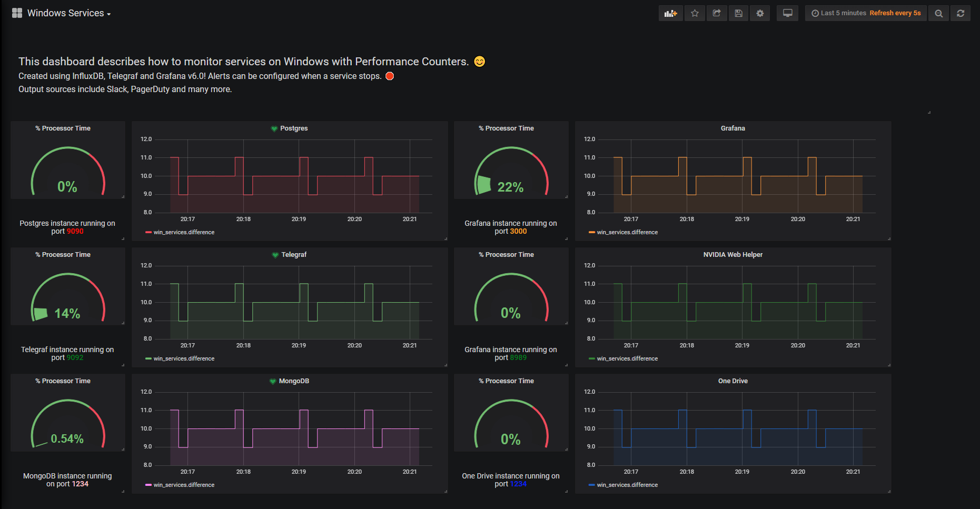Open the Windows Services dashboard dropdown
Screen dimensions: 980x509
click(x=68, y=13)
